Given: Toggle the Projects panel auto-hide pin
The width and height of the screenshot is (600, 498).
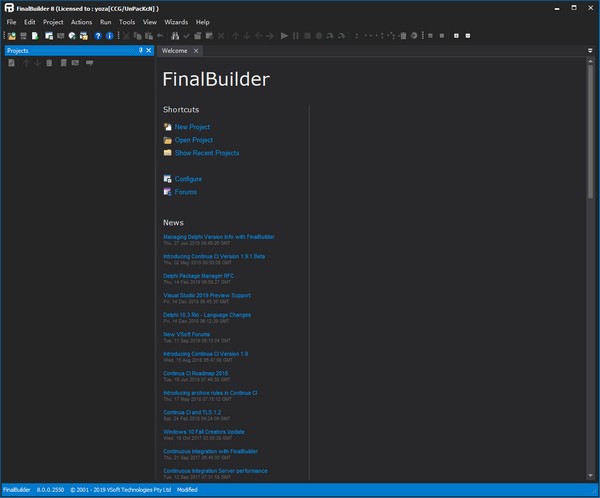Looking at the screenshot, I should coord(139,50).
